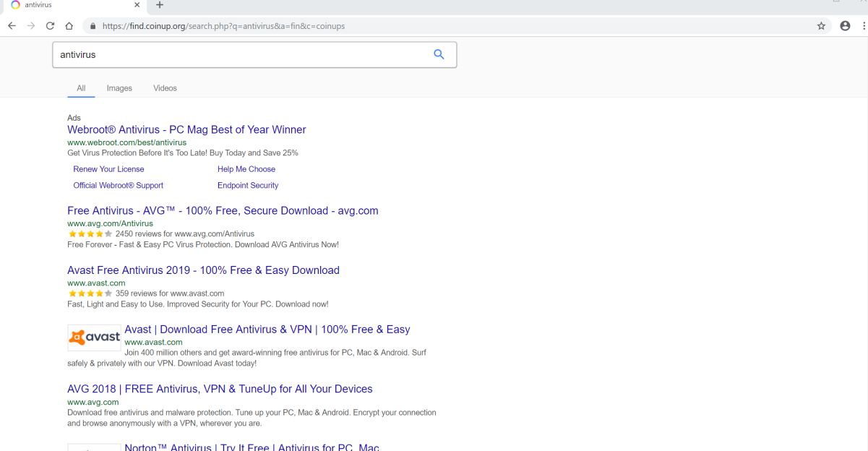Open AVG 2018 FREE Antivirus result
This screenshot has height=451, width=868.
coord(220,389)
